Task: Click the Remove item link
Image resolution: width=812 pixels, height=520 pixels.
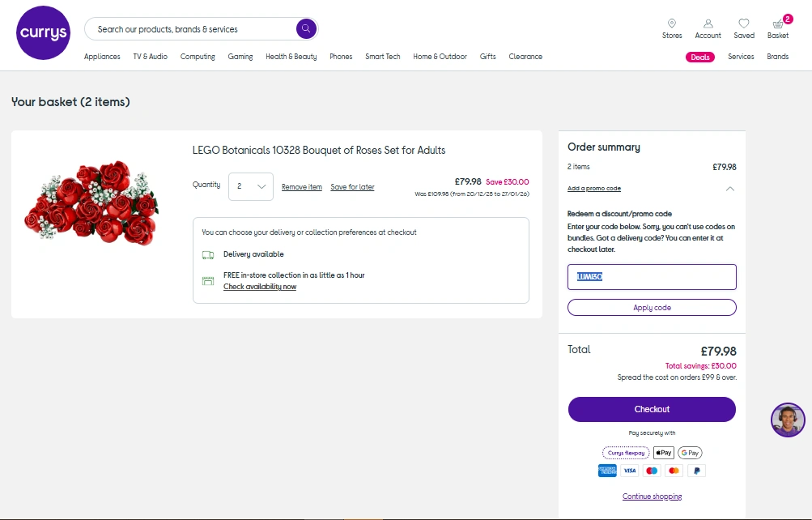Action: coord(302,187)
